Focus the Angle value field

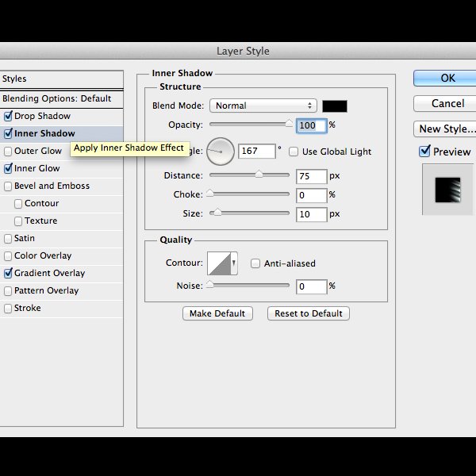(x=257, y=151)
